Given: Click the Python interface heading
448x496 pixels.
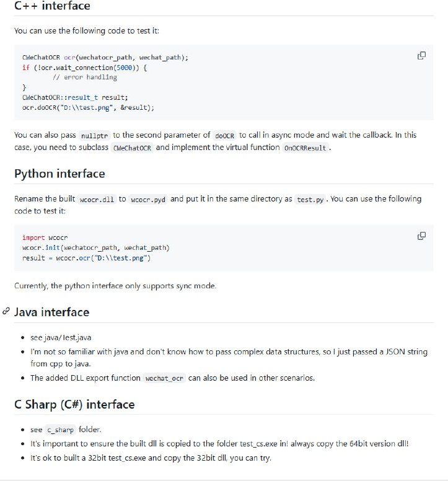Looking at the screenshot, I should click(x=59, y=174).
